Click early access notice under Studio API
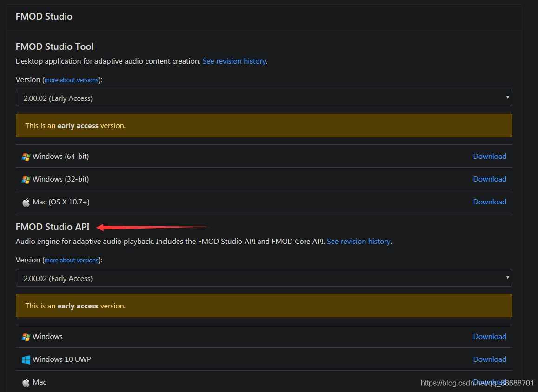The height and width of the screenshot is (392, 538). (264, 306)
